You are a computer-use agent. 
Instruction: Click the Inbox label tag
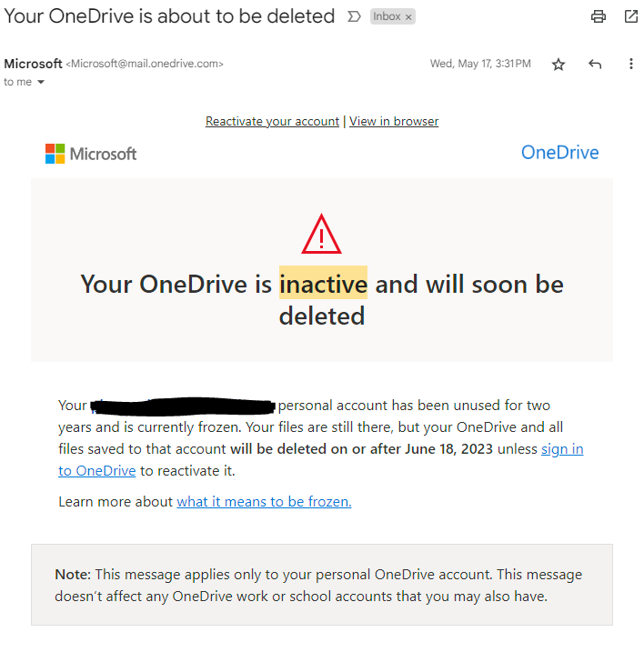[x=387, y=17]
